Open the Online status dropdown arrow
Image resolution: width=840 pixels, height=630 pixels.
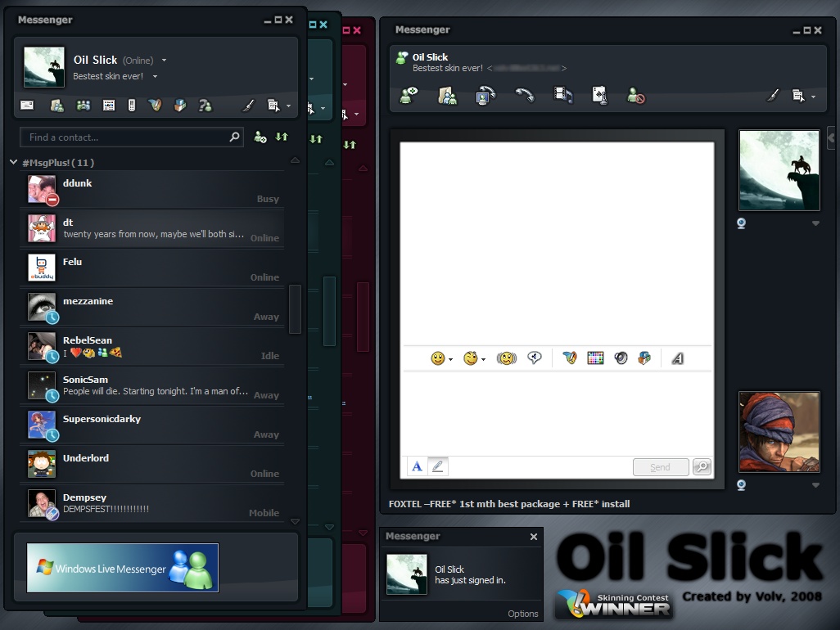164,61
